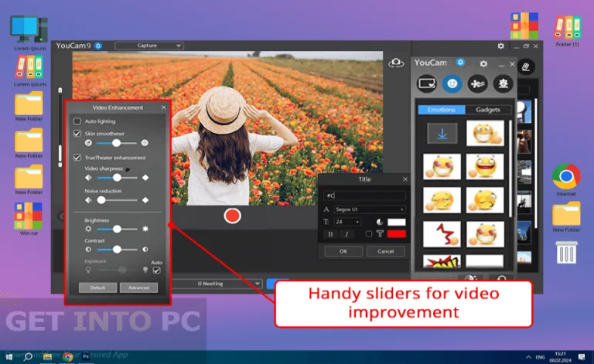The width and height of the screenshot is (594, 364).
Task: Open the frames effect icon in YouCam panel
Action: 427,83
